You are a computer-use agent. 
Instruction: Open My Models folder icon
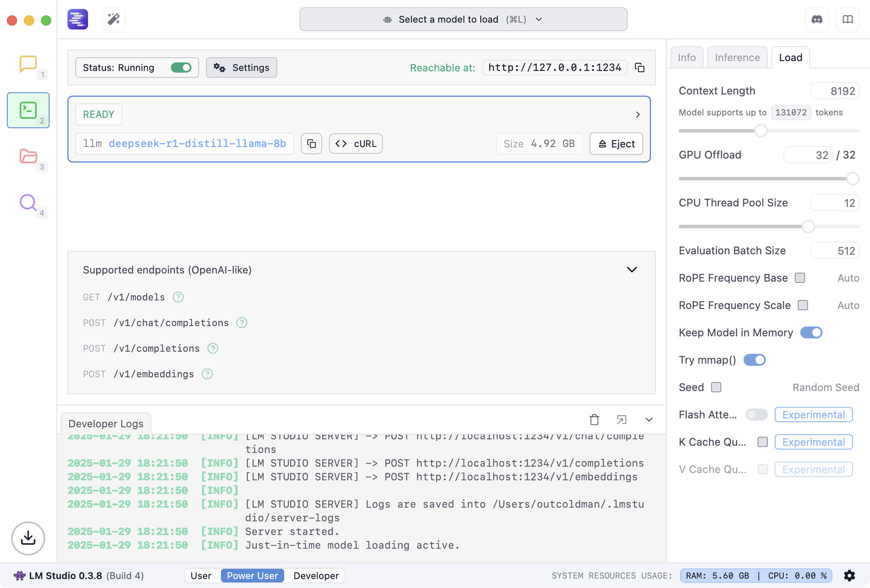pyautogui.click(x=28, y=156)
